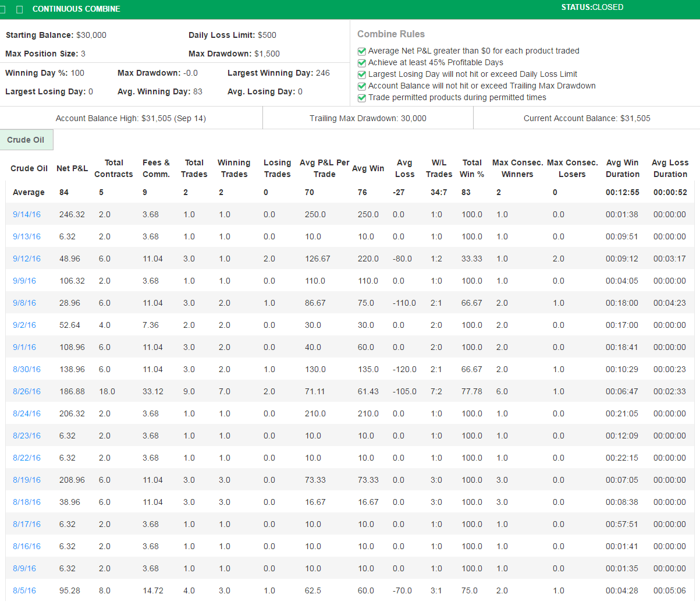The image size is (700, 612).
Task: Open the 9/14/16 trading day link
Action: click(x=27, y=214)
